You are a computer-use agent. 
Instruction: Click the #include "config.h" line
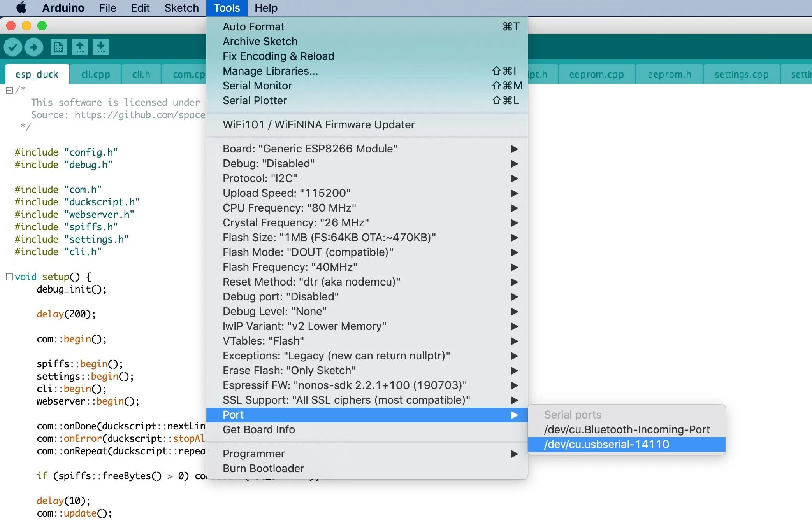66,152
